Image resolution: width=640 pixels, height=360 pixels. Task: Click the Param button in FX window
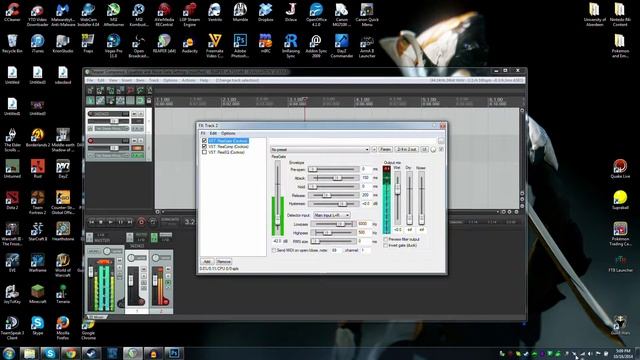point(385,149)
